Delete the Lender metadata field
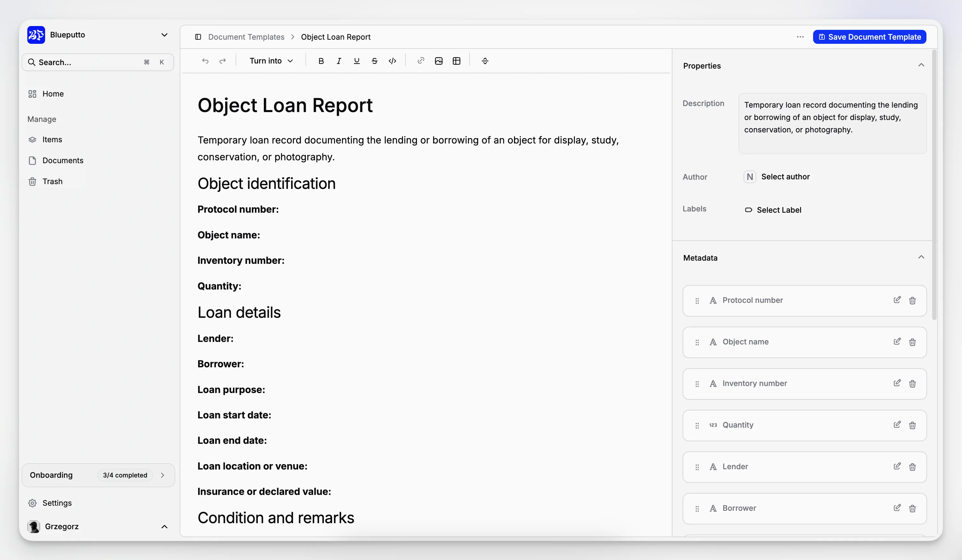962x560 pixels. (x=912, y=467)
